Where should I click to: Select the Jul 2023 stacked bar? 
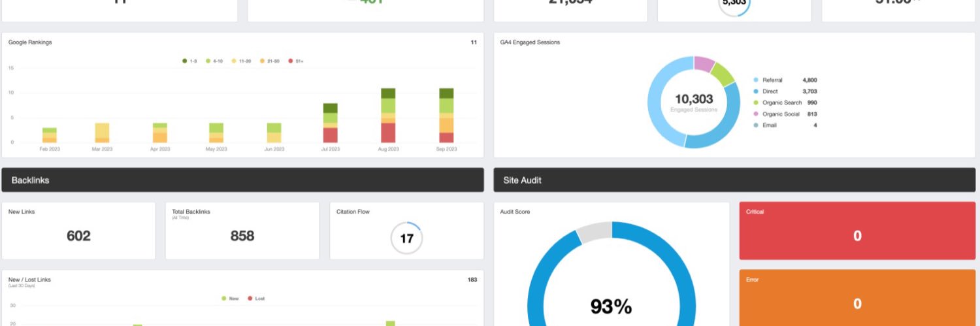click(x=331, y=123)
